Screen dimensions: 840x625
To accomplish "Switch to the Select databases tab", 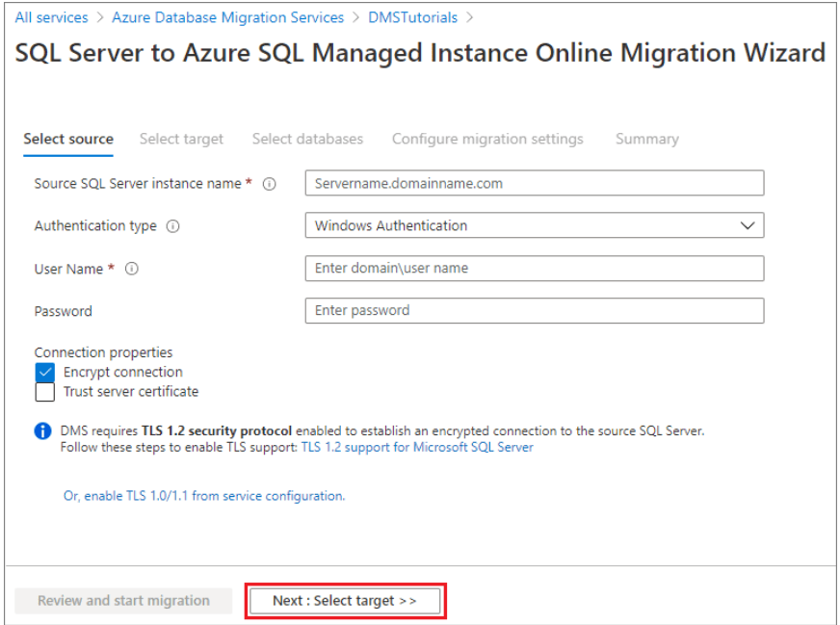I will 307,139.
